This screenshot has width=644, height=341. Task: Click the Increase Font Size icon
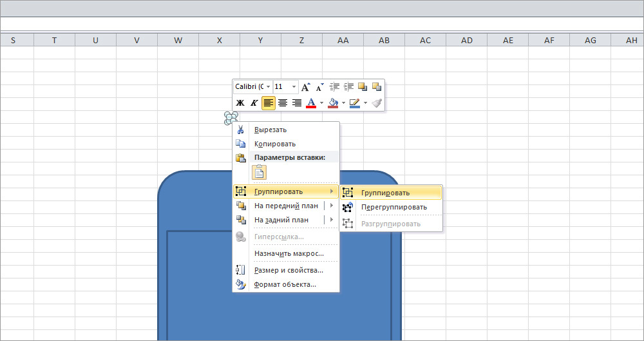pos(305,87)
